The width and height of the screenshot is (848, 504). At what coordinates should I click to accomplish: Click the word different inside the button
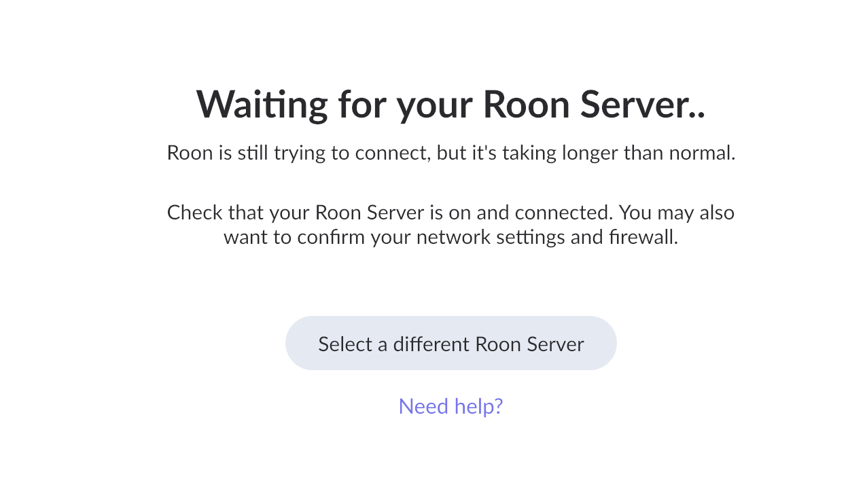[431, 344]
